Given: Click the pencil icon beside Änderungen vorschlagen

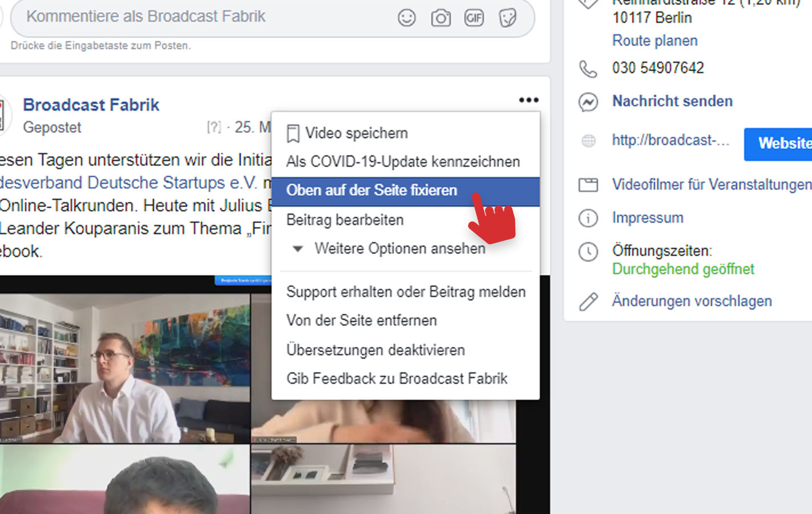Looking at the screenshot, I should pos(588,302).
